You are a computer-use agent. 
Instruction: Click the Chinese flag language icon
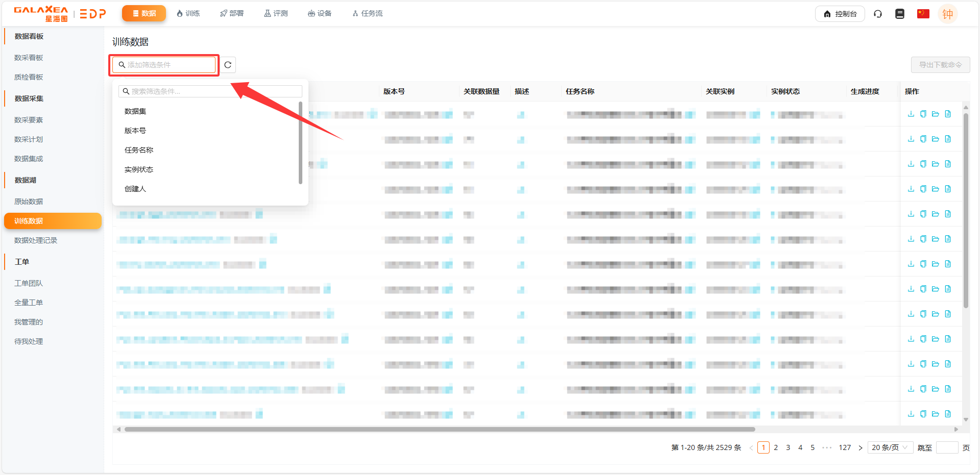[x=923, y=14]
